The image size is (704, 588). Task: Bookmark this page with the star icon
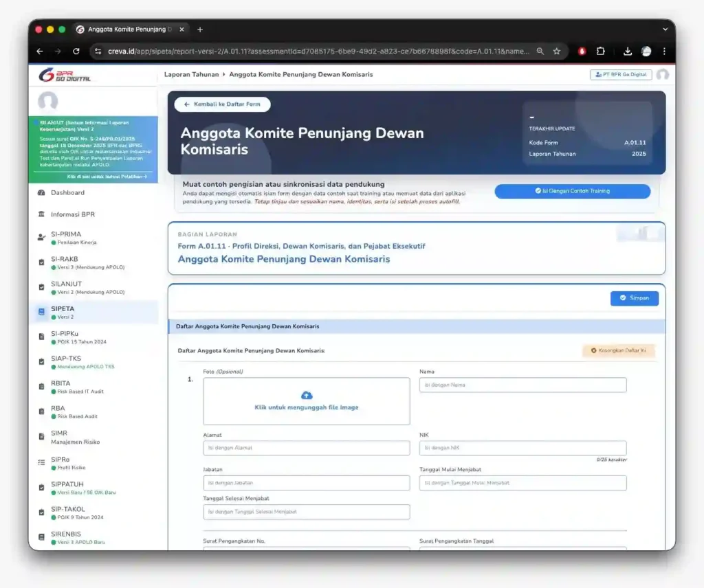[x=557, y=52]
